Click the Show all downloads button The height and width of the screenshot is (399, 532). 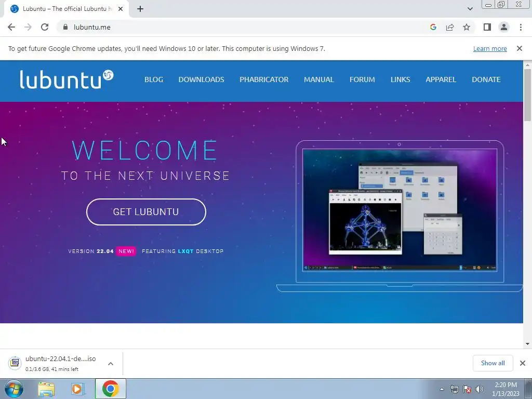point(493,363)
